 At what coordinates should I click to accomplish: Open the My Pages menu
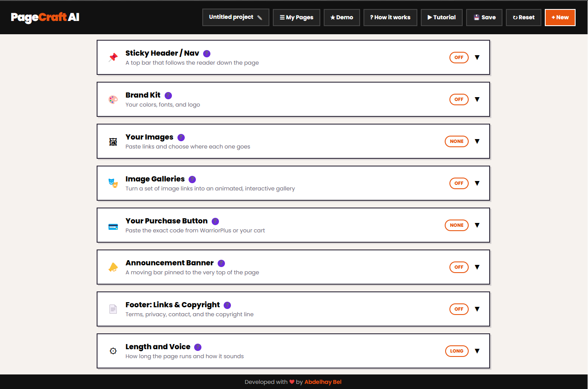(x=296, y=18)
